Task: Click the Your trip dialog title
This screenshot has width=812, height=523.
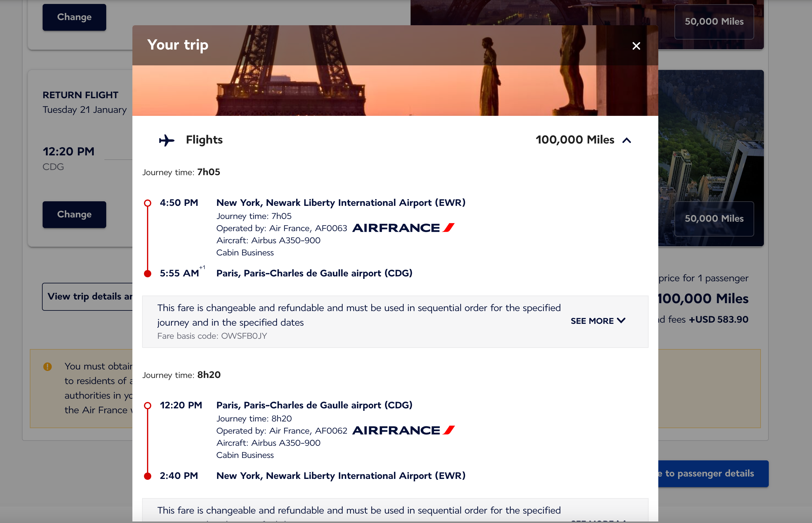Action: tap(178, 45)
